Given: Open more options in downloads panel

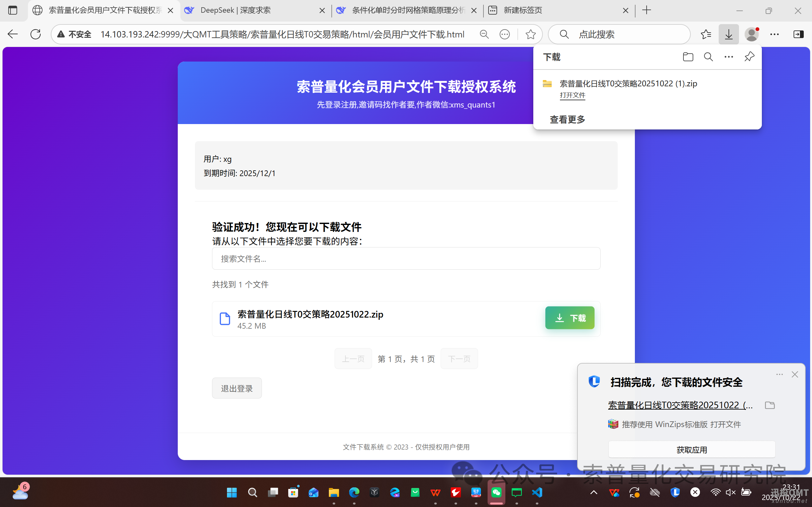Looking at the screenshot, I should tap(729, 57).
